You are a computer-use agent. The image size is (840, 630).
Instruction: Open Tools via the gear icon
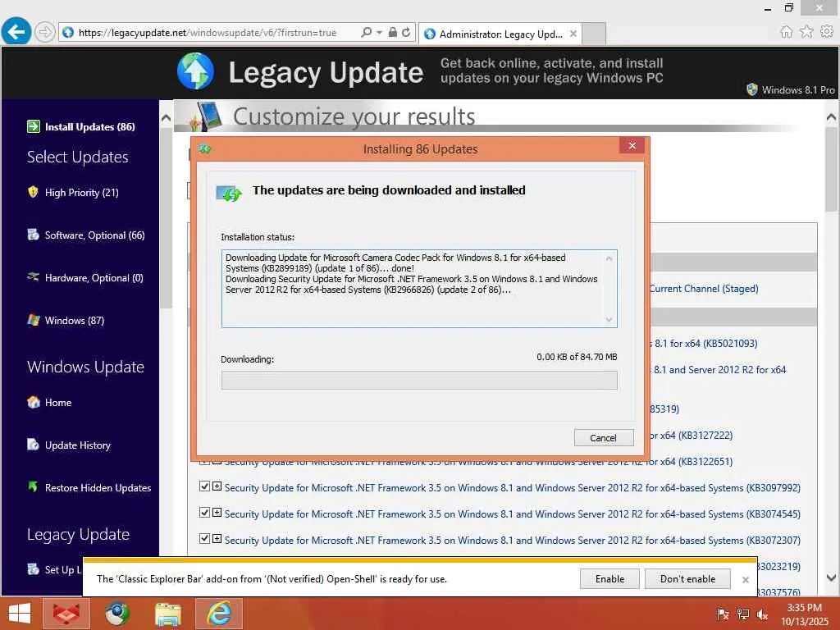coord(827,32)
